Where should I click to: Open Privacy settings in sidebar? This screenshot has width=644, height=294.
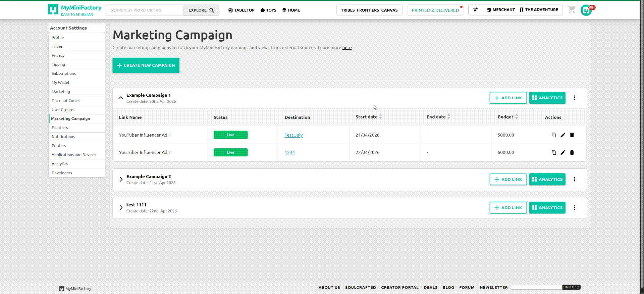[x=77, y=55]
